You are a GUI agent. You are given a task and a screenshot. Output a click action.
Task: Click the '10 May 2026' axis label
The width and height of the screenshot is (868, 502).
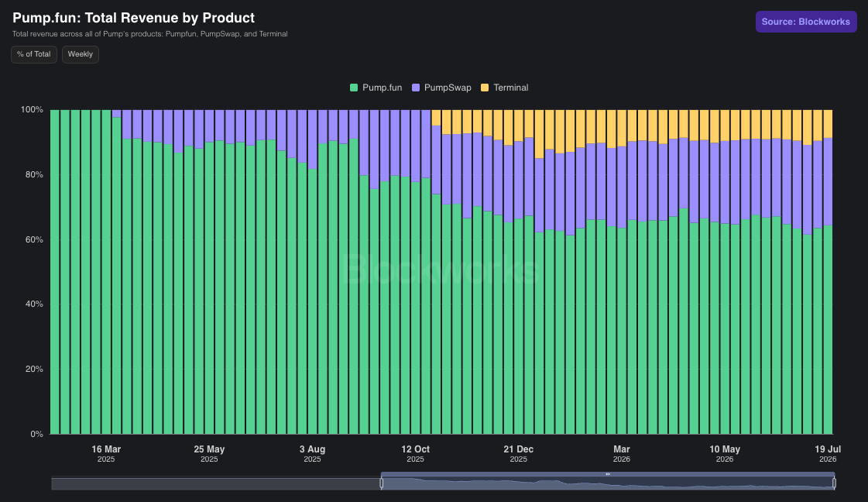click(x=725, y=454)
